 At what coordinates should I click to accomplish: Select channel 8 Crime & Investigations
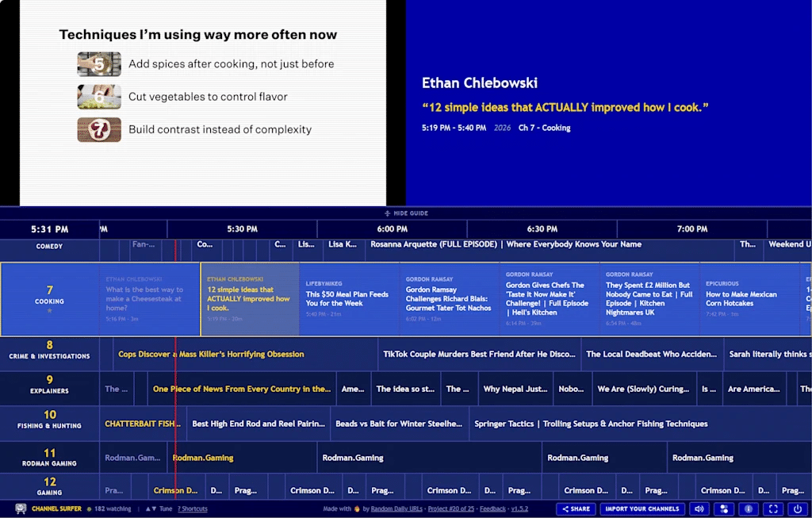(50, 350)
